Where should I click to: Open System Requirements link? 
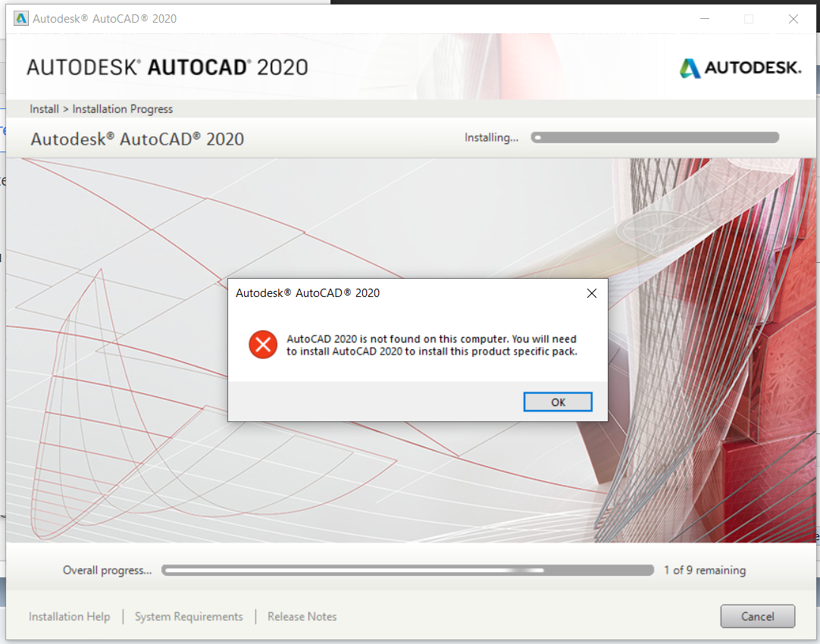tap(189, 617)
